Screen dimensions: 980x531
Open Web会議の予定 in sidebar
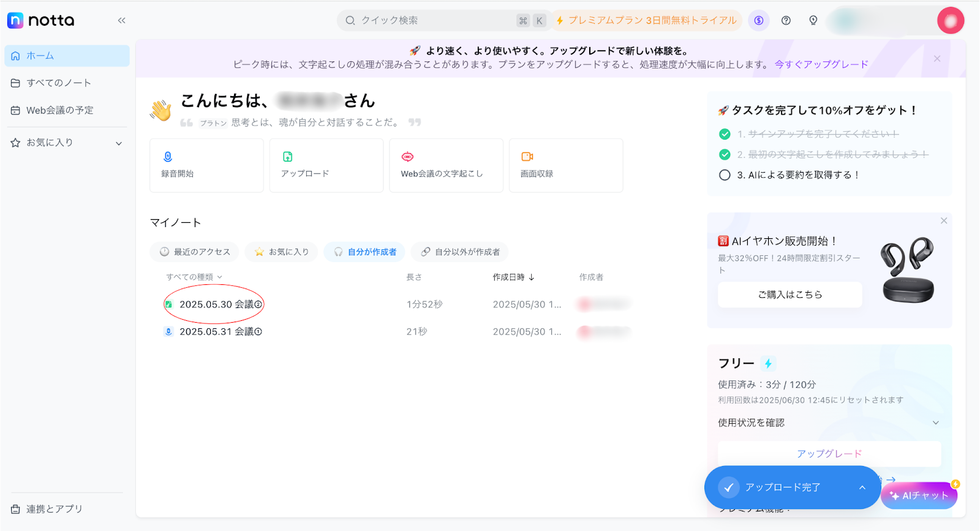60,110
